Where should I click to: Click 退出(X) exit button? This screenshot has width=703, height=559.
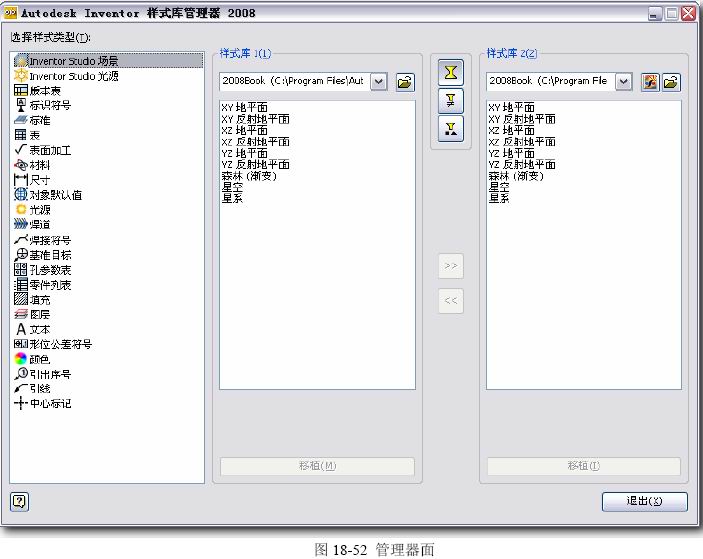644,501
